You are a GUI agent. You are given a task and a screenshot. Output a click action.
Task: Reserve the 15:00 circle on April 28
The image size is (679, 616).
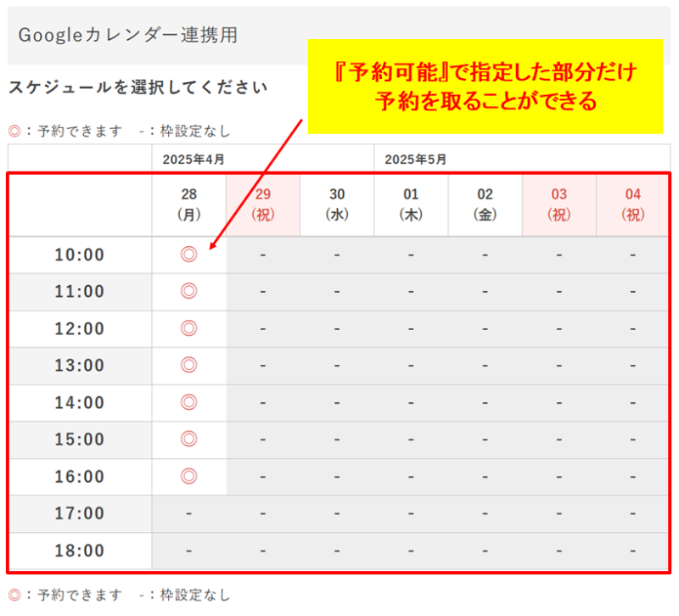pyautogui.click(x=188, y=439)
